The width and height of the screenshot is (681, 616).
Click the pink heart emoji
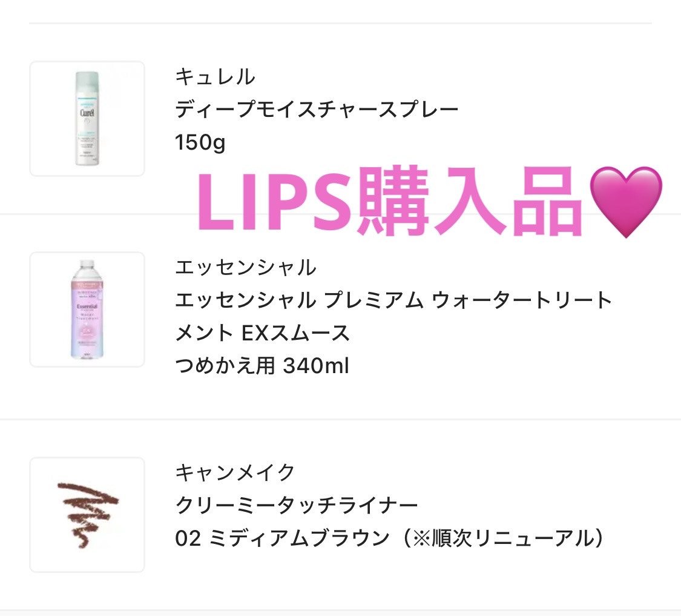click(x=625, y=202)
